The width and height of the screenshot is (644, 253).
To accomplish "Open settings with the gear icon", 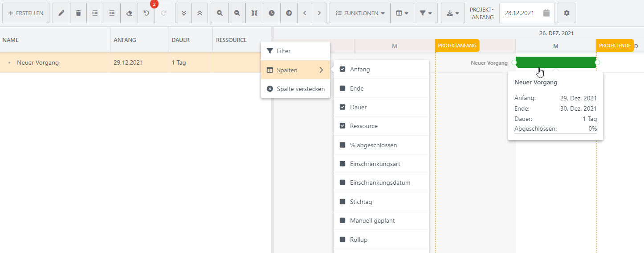I will (x=567, y=13).
